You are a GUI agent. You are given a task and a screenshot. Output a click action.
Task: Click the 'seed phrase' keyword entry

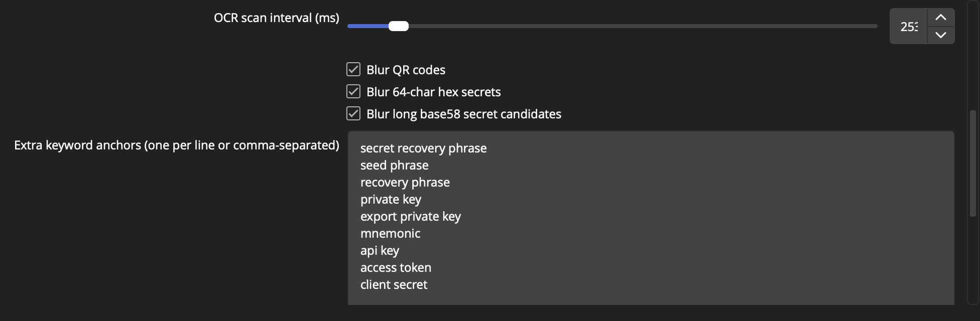(394, 165)
